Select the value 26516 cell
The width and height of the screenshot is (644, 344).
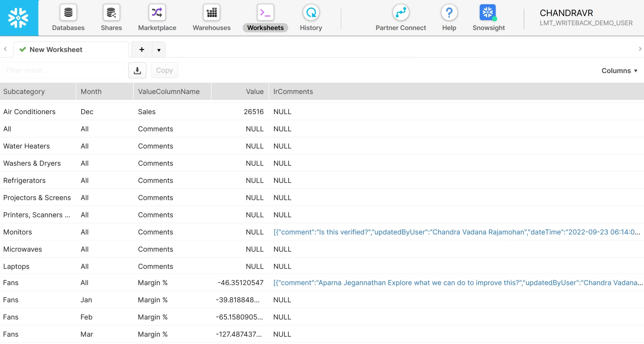[x=254, y=112]
